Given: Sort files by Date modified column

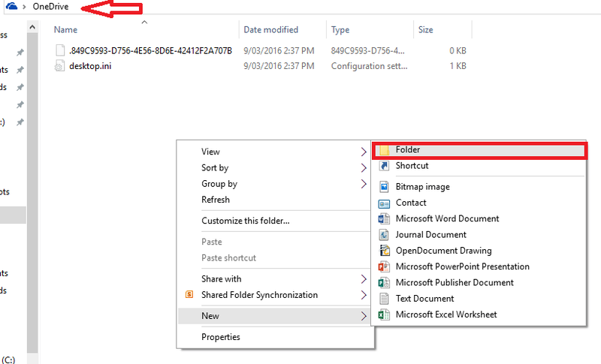Looking at the screenshot, I should [271, 29].
